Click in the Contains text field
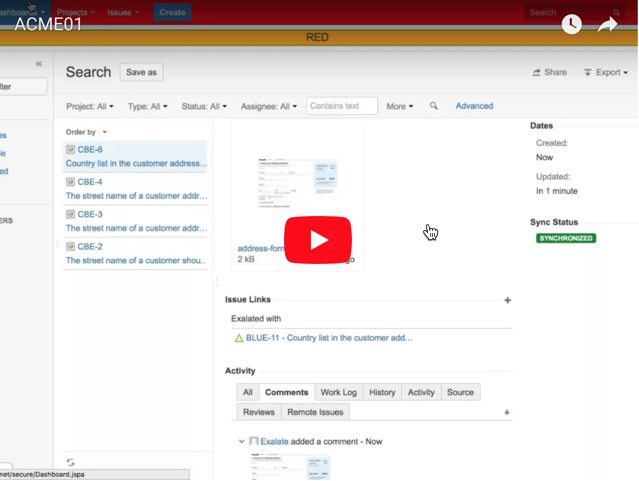 pyautogui.click(x=342, y=106)
